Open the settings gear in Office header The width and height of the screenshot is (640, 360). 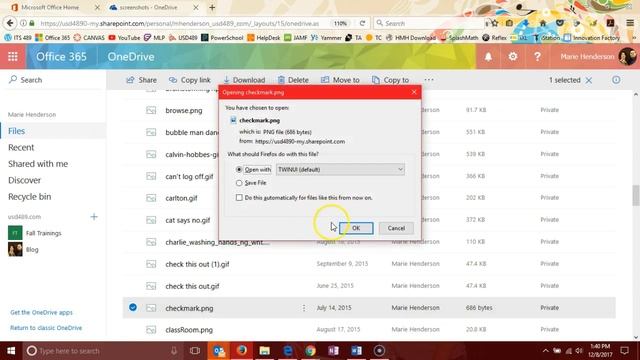coord(513,57)
